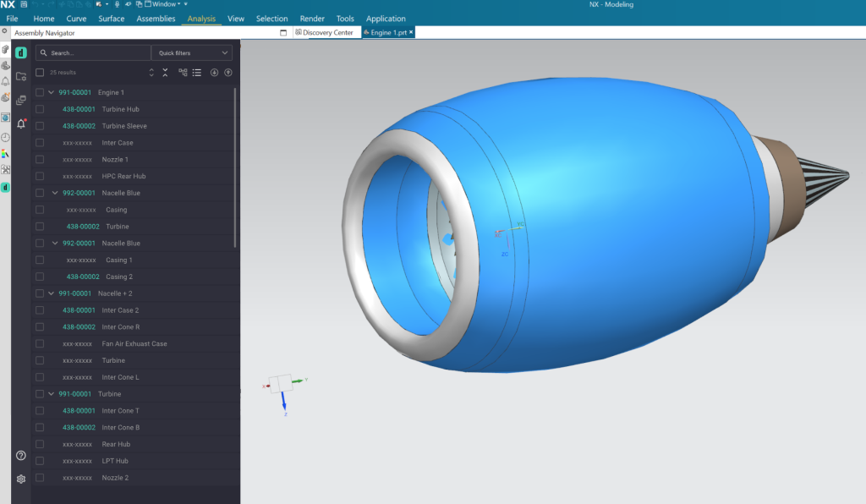Switch to hierarchy view in Assembly Navigator
Image resolution: width=866 pixels, height=504 pixels.
tap(183, 73)
